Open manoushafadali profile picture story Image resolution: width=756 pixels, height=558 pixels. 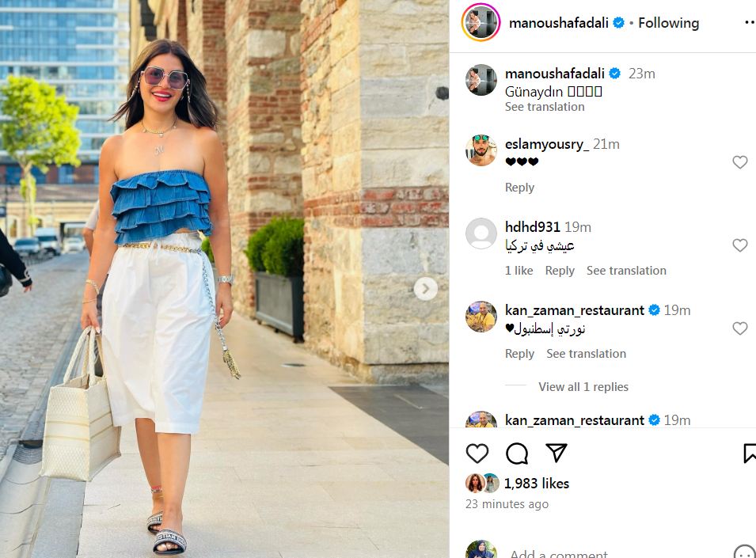[x=481, y=23]
